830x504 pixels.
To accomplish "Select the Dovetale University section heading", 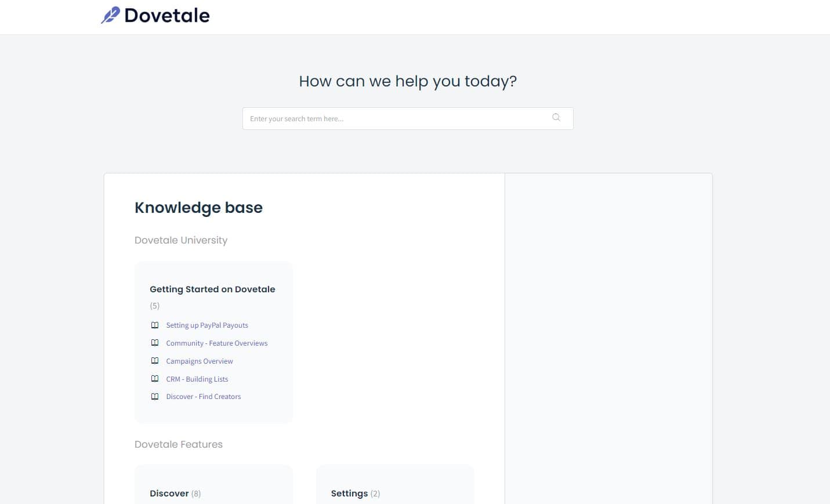I will [x=180, y=240].
